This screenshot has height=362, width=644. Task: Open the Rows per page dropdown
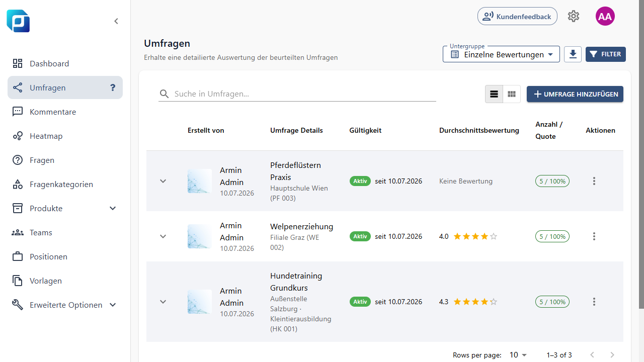518,355
